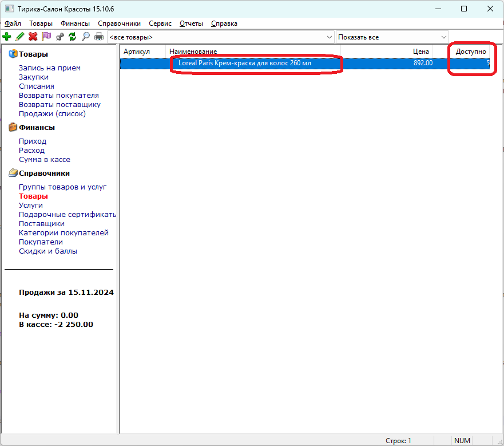The image size is (504, 446).
Task: Click the price cell 892.00
Action: coord(423,63)
